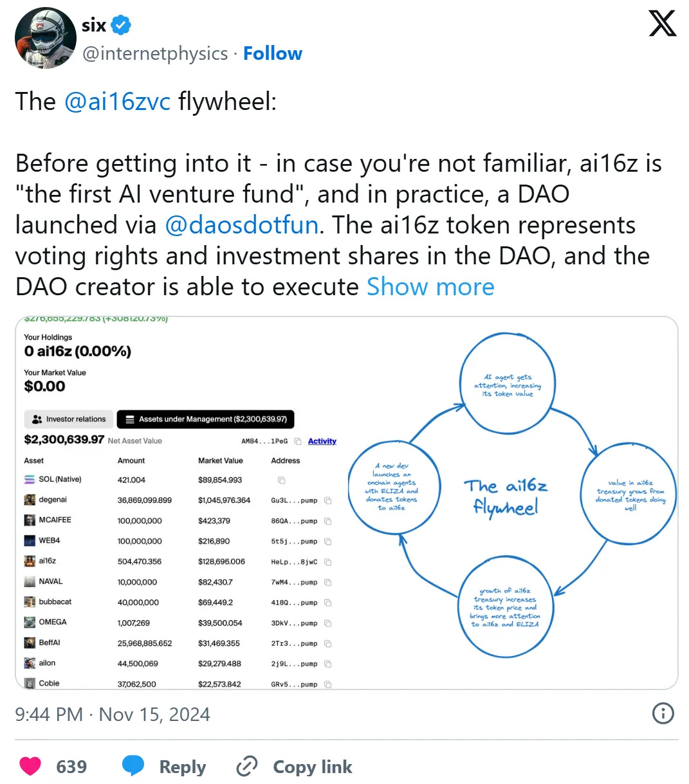Click the copy link chain icon

tap(247, 766)
